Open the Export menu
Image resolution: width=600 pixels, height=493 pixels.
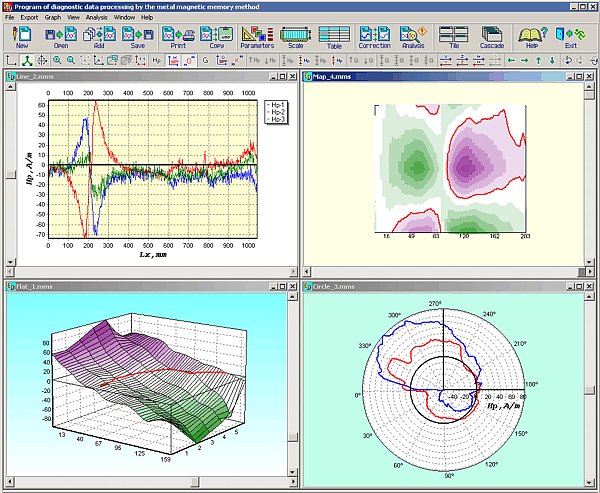(28, 18)
